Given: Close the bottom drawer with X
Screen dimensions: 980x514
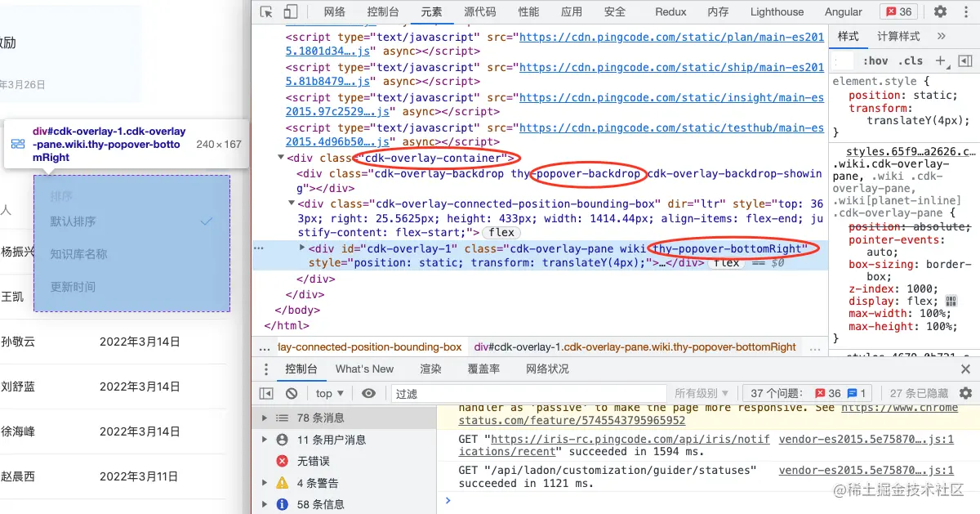Looking at the screenshot, I should pyautogui.click(x=964, y=369).
